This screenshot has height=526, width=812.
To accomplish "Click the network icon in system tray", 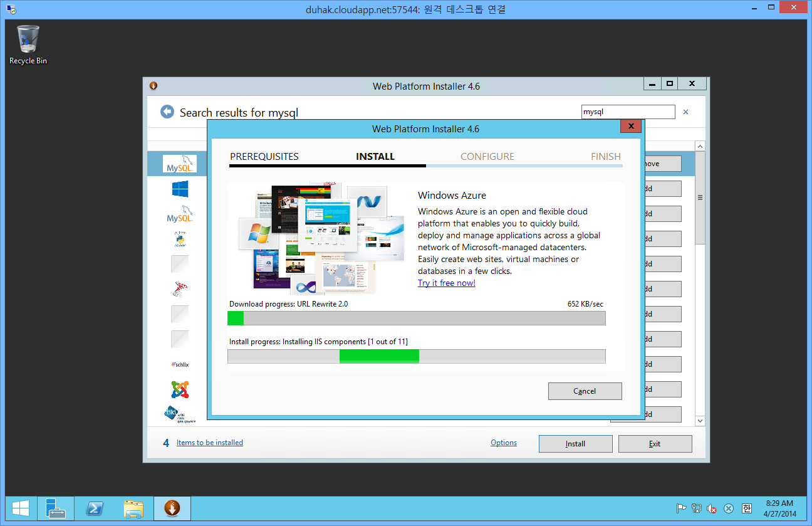I will click(x=697, y=508).
